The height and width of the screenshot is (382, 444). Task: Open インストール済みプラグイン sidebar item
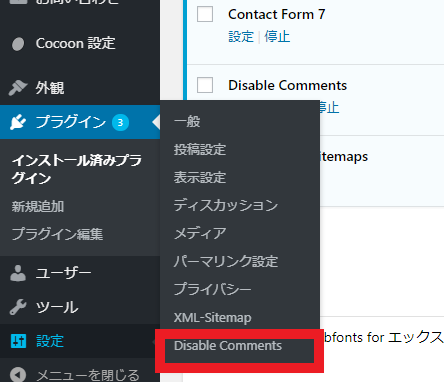[x=77, y=169]
